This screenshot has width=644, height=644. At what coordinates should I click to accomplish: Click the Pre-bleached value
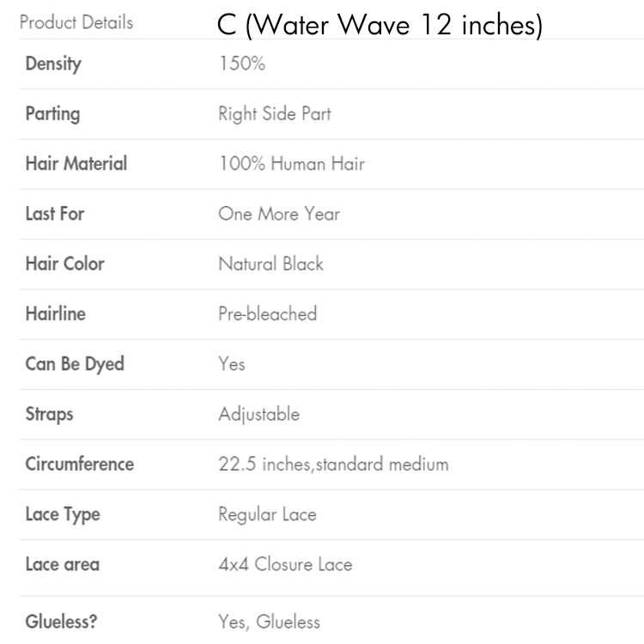267,313
